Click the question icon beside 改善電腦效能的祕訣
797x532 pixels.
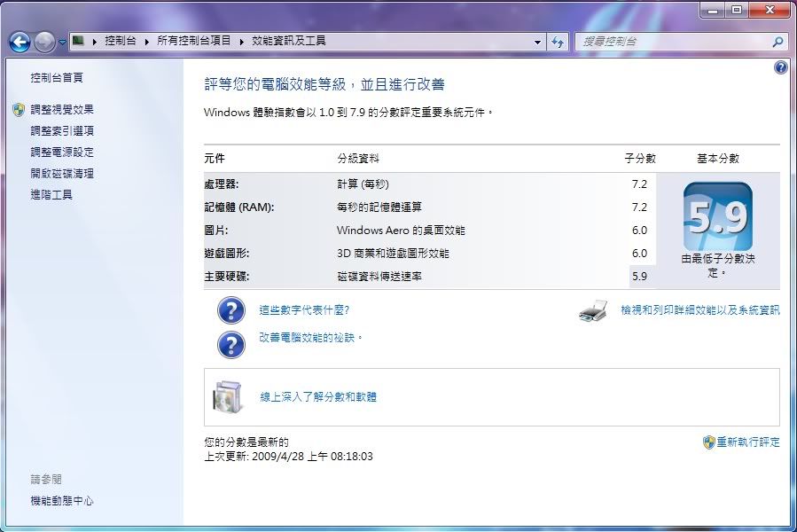[x=231, y=344]
